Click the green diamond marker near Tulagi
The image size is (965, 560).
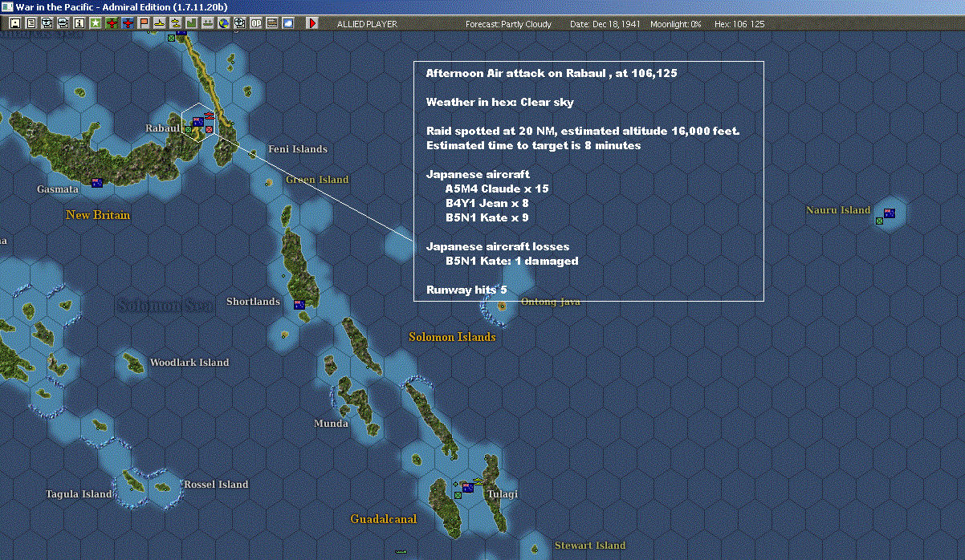point(455,485)
